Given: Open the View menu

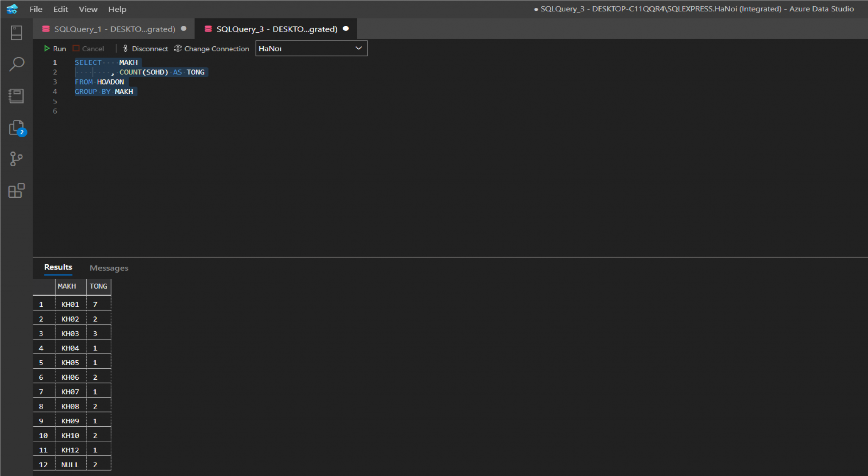Looking at the screenshot, I should tap(88, 9).
